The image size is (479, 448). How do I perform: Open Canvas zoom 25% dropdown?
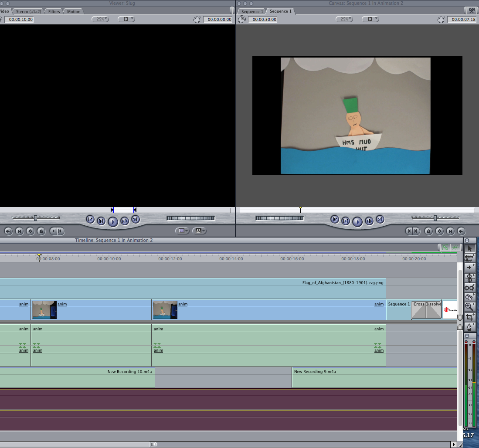tap(344, 19)
